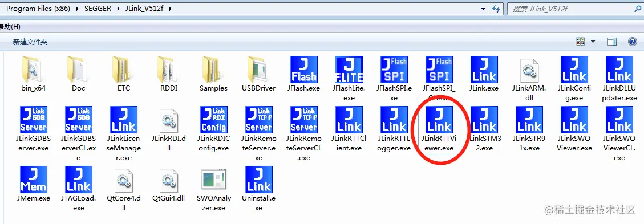Expand the arrow after Program Files (x86)
The image size is (644, 224).
[x=78, y=9]
